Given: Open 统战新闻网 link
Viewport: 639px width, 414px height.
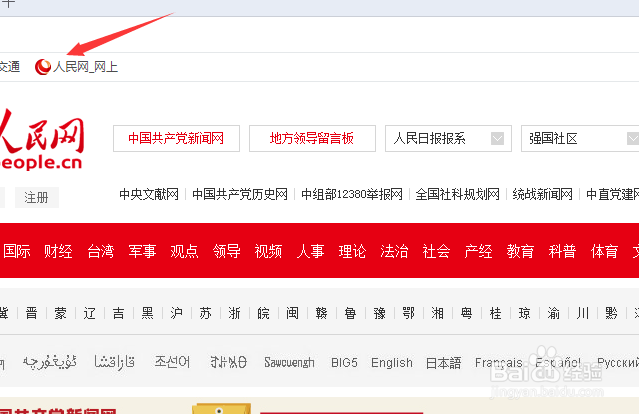Looking at the screenshot, I should pyautogui.click(x=542, y=194).
